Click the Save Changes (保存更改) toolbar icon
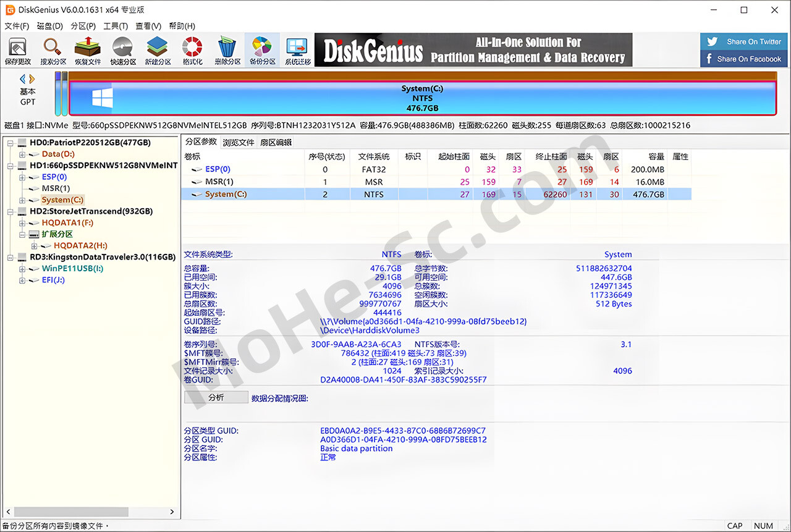Viewport: 791px width, 532px height. coord(17,51)
